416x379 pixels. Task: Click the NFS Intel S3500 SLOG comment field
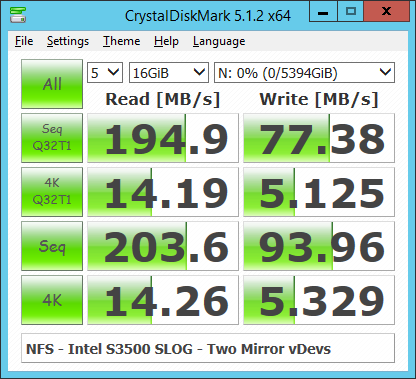tap(208, 348)
